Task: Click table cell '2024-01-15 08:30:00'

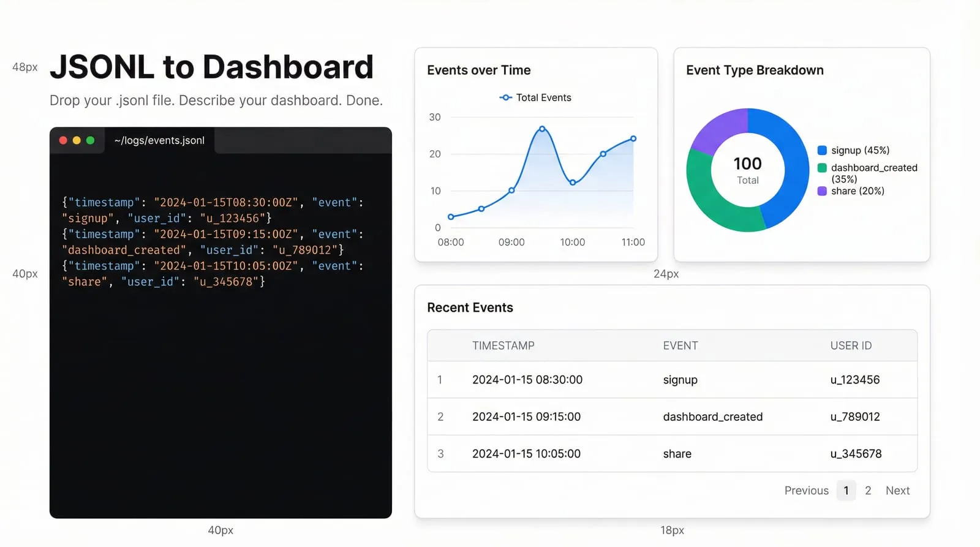Action: (527, 380)
